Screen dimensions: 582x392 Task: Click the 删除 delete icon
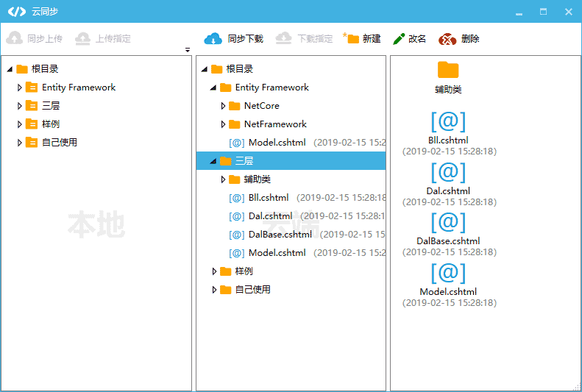(447, 39)
